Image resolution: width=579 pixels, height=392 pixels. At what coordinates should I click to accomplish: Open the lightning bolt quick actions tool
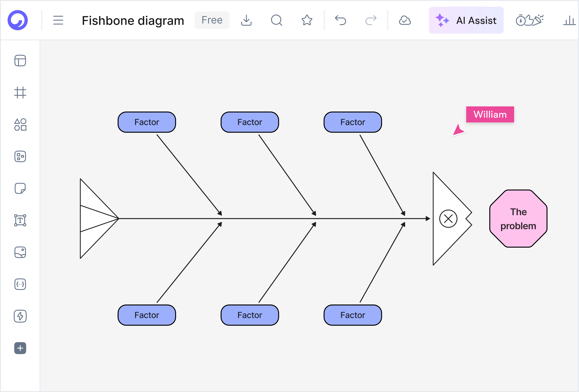click(x=20, y=316)
